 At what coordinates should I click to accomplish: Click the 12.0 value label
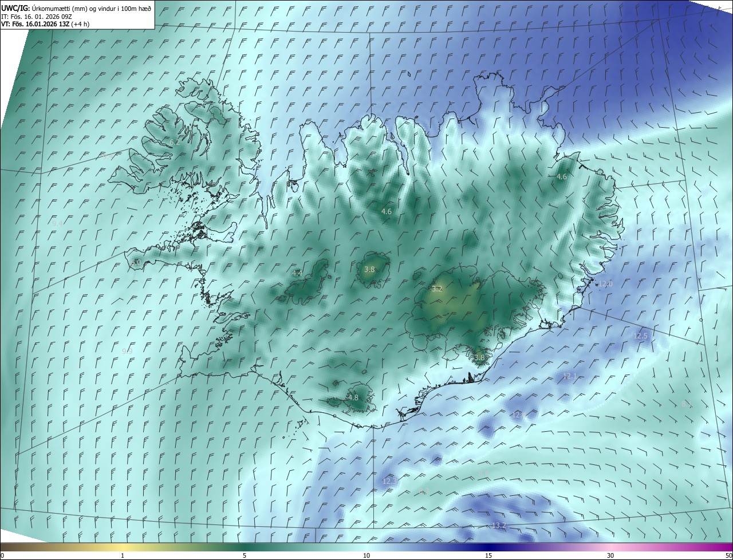[605, 283]
